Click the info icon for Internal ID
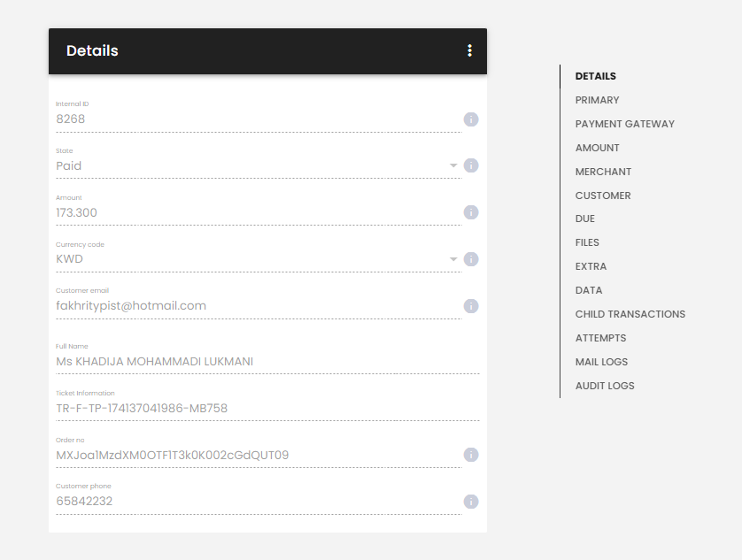Screen dimensions: 742x560 tap(471, 119)
